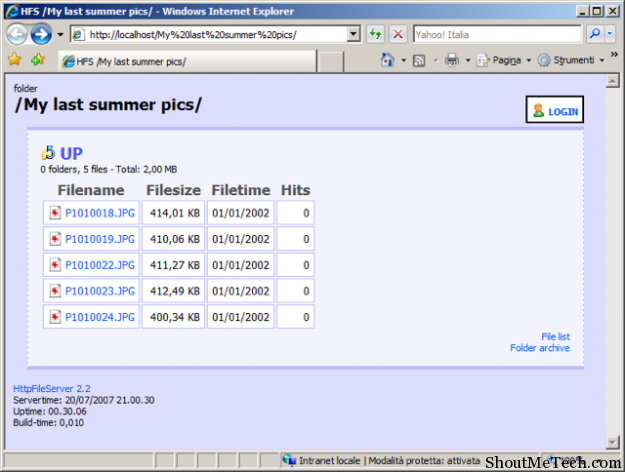This screenshot has height=472, width=625.
Task: Open a new blank tab
Action: [x=330, y=62]
